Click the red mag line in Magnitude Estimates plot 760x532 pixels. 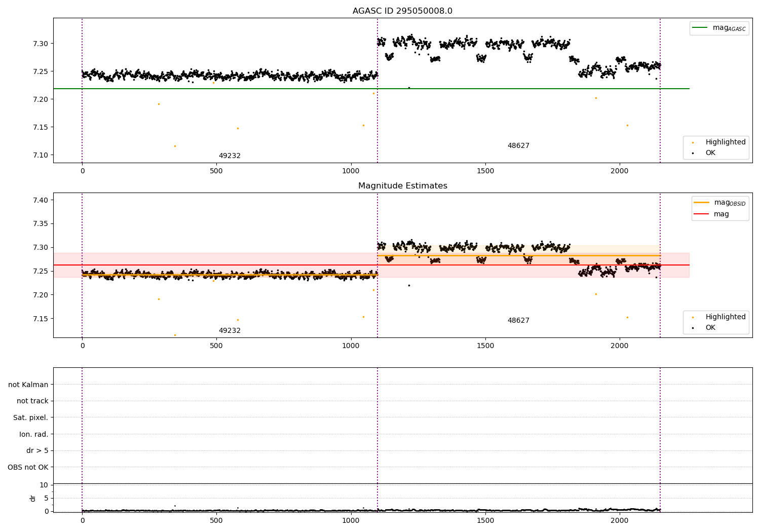pos(371,265)
